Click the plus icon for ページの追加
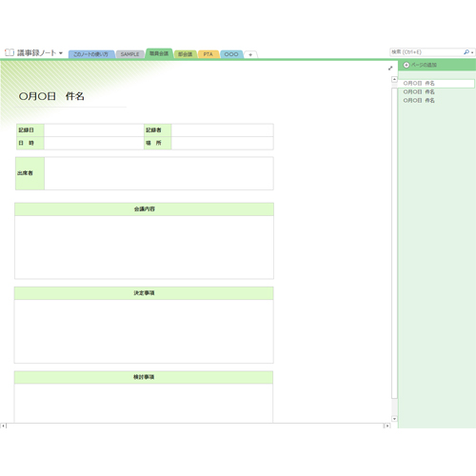476x476 pixels. (x=407, y=65)
